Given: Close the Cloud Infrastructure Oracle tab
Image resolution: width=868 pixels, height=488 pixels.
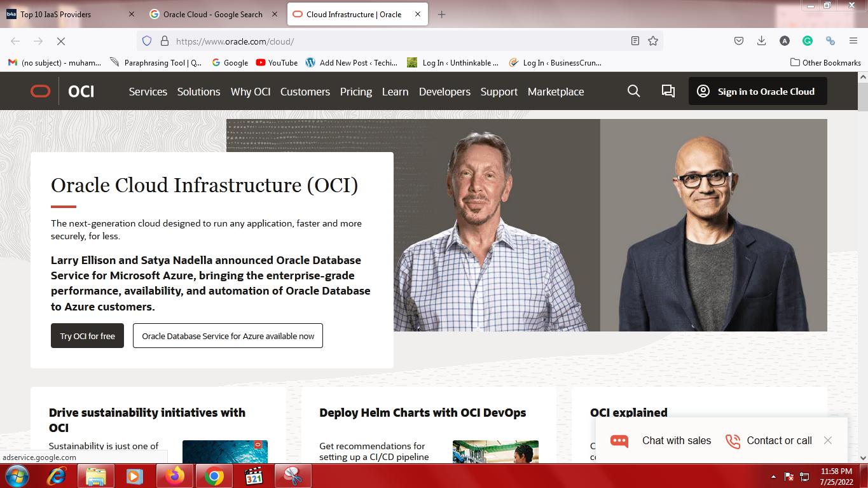Looking at the screenshot, I should click(x=418, y=14).
